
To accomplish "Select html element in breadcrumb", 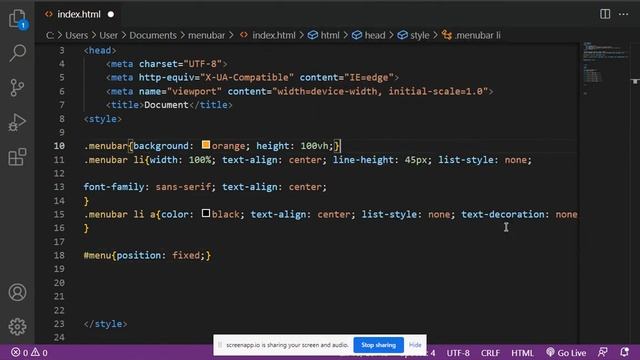I will pyautogui.click(x=324, y=36).
